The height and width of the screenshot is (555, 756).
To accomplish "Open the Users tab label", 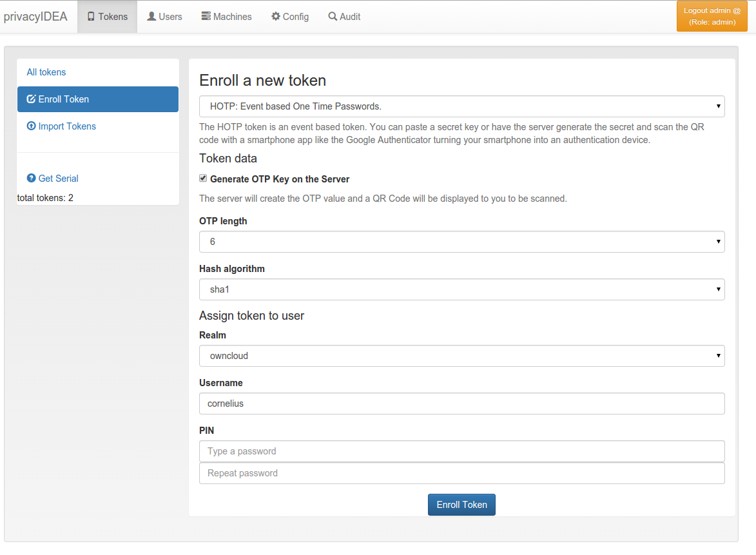I will [170, 16].
